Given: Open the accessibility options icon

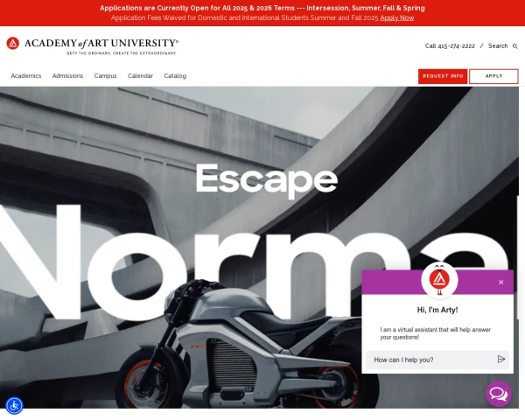Looking at the screenshot, I should (x=14, y=406).
